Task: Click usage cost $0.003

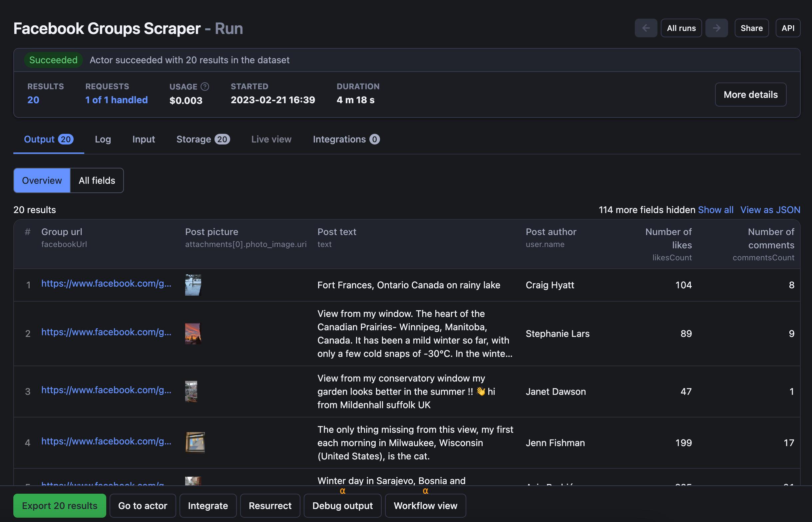Action: click(186, 100)
